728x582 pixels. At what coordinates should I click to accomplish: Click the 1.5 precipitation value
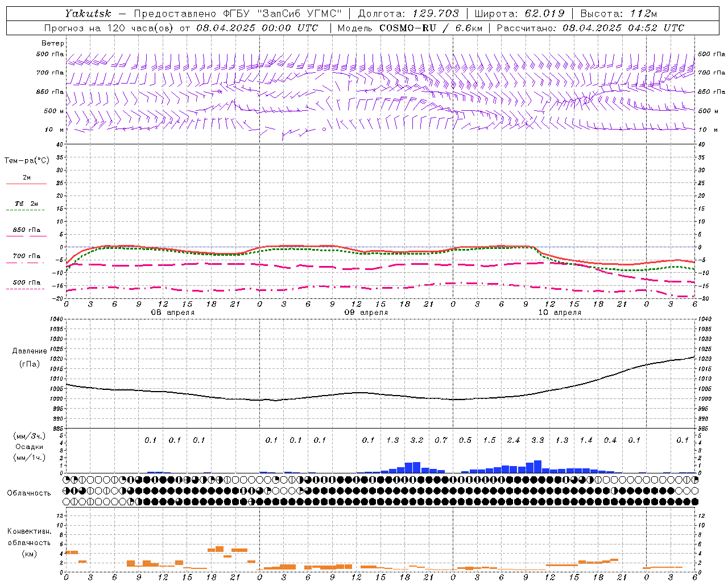click(x=489, y=440)
